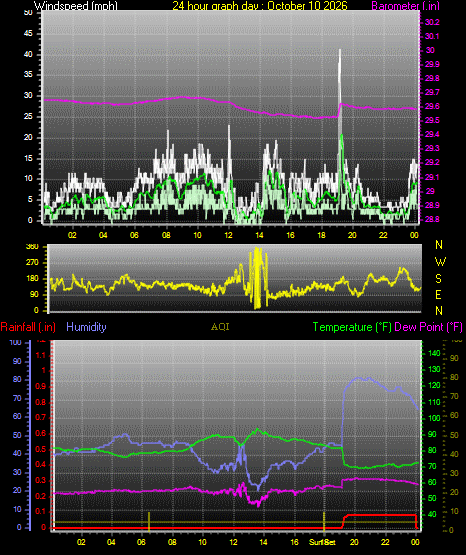466x555 pixels.
Task: Click 5 on the windspeed axis
Action: click(30, 200)
